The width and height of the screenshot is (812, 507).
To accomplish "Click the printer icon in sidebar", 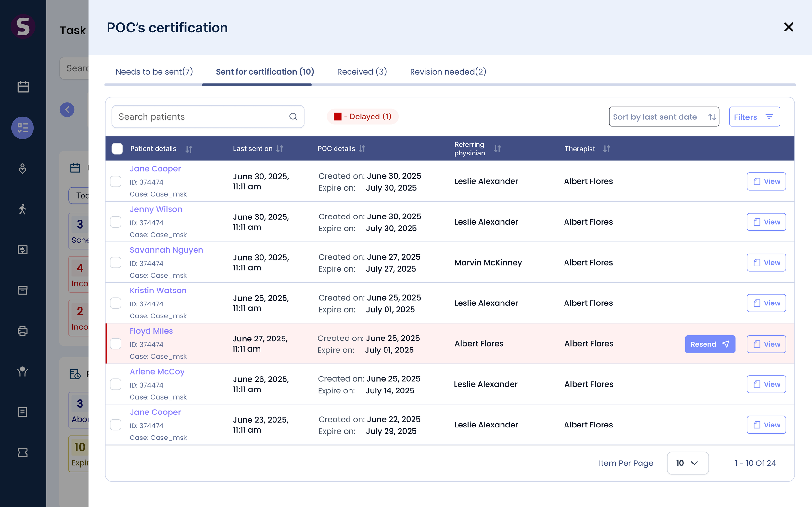I will click(x=22, y=331).
